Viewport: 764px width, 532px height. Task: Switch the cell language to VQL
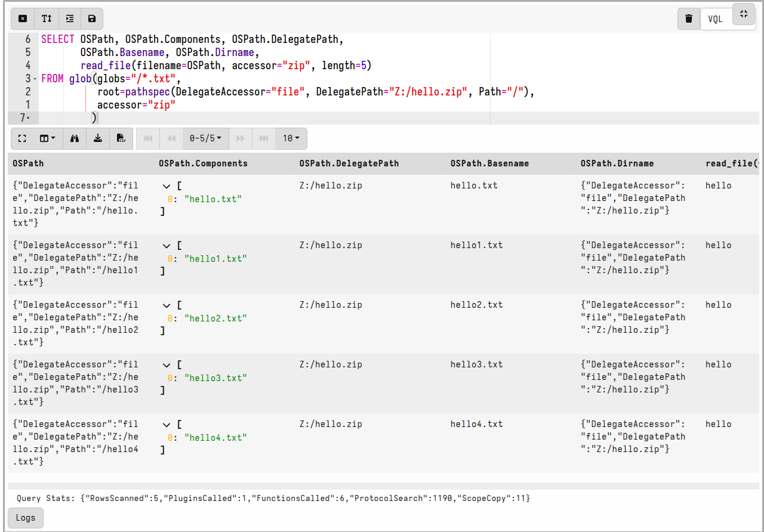pos(715,18)
